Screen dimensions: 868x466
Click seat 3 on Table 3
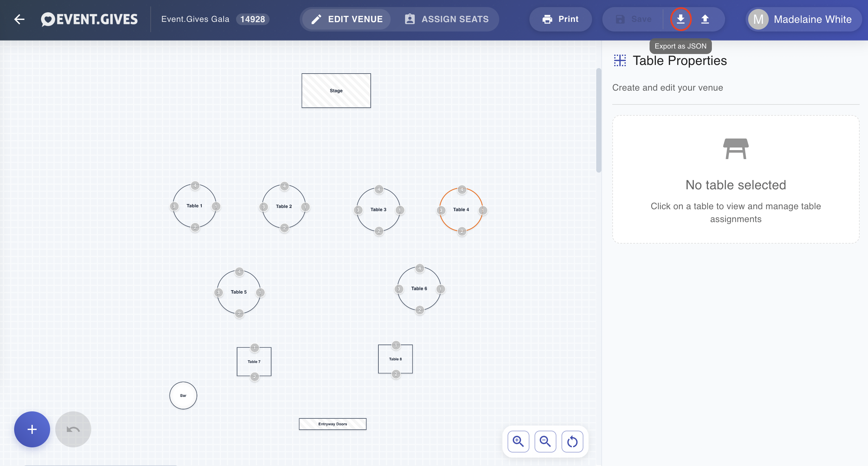coord(358,211)
